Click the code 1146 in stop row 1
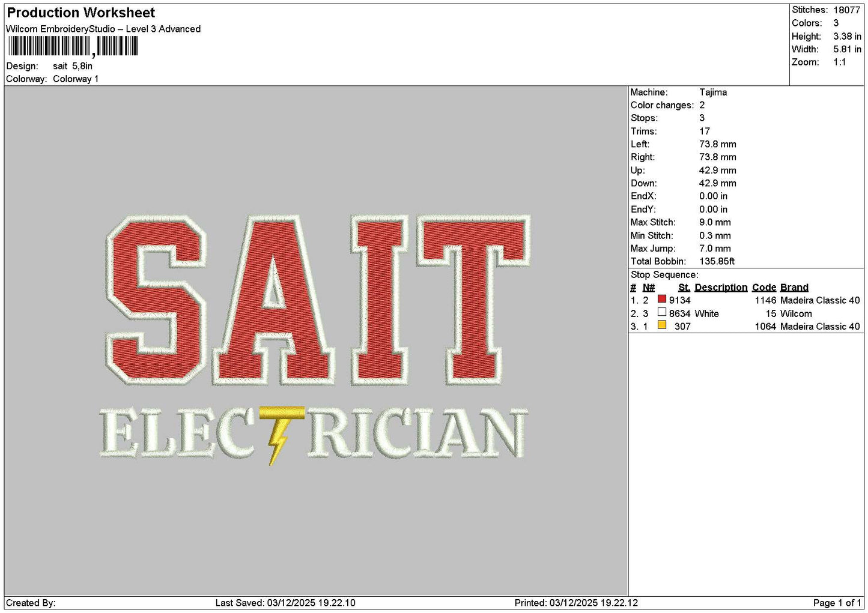 [x=766, y=300]
